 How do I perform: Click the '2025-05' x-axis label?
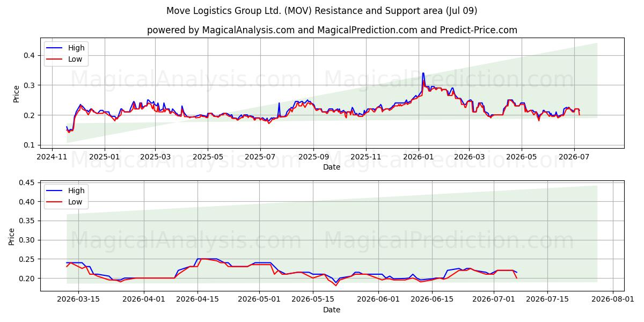pyautogui.click(x=207, y=157)
